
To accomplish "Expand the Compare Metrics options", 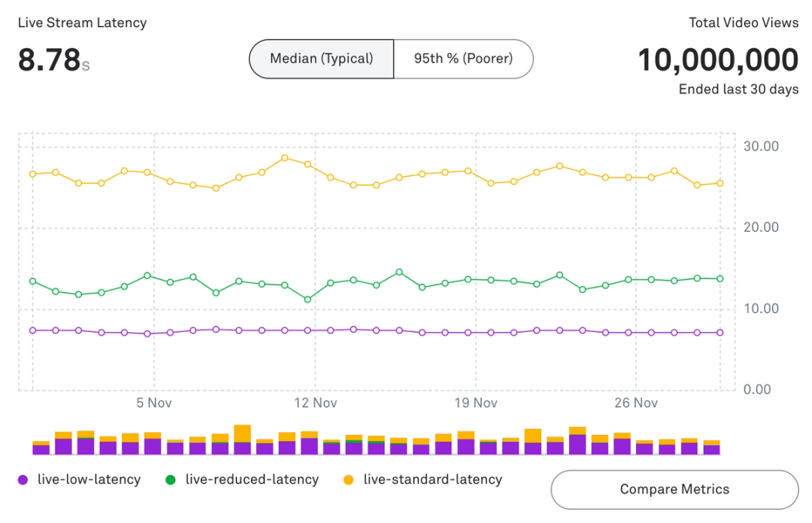I will coord(674,489).
